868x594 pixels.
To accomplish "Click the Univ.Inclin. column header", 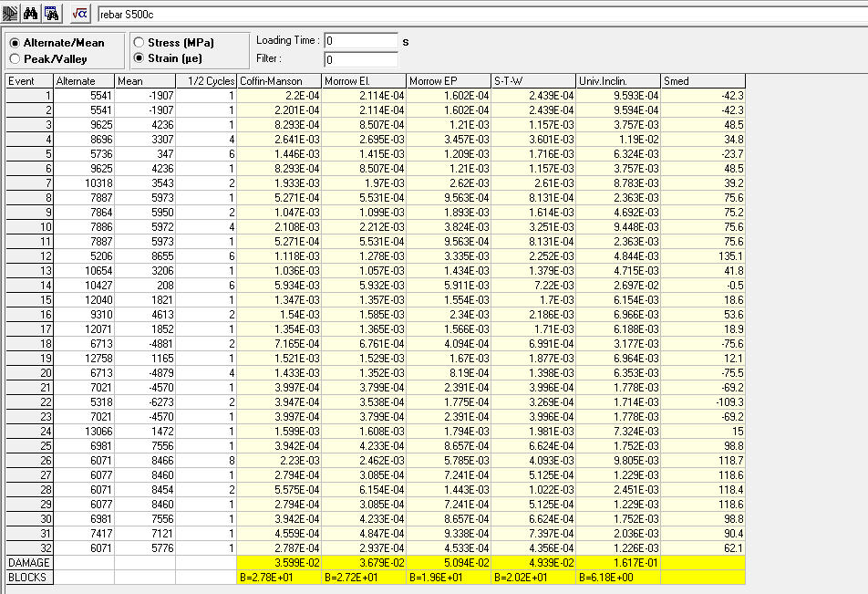I will tap(618, 81).
